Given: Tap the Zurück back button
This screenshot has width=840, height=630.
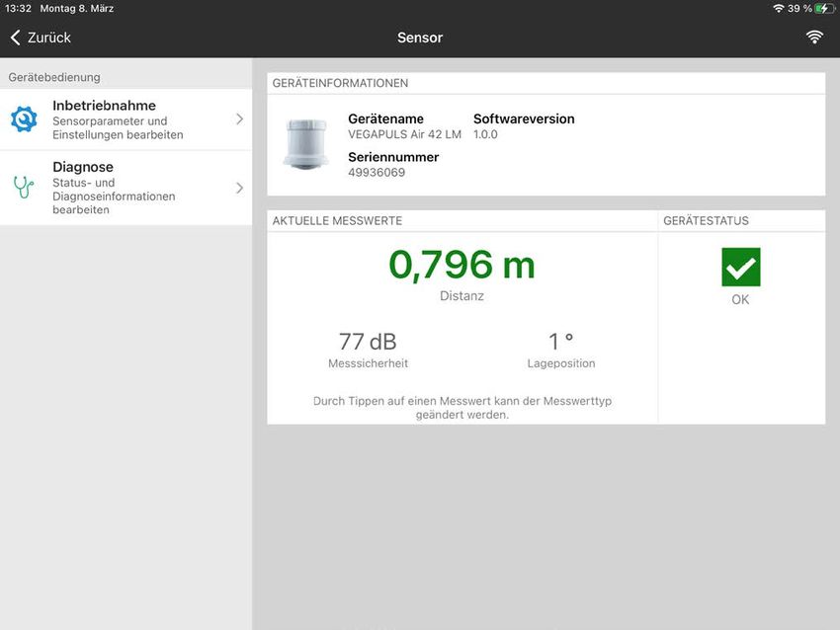Looking at the screenshot, I should [41, 38].
